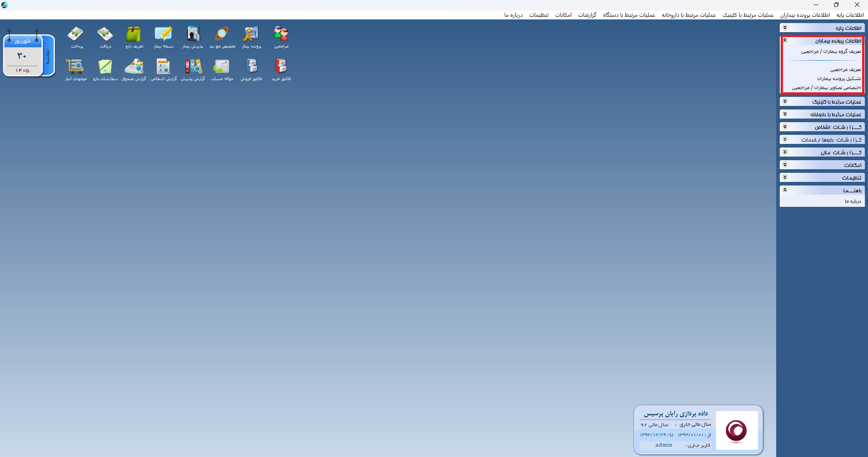The width and height of the screenshot is (868, 457).
Task: Open the گزارشات menu in menu bar
Action: 587,15
